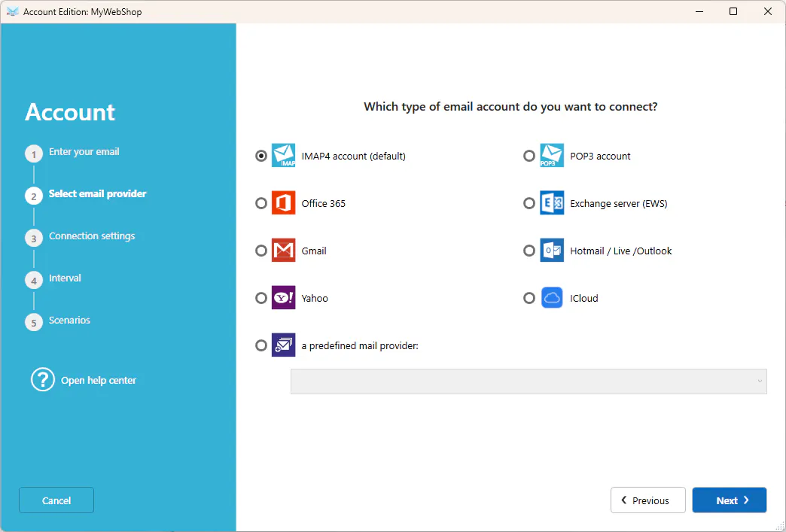Go to step 5 Scenarios

(x=69, y=320)
